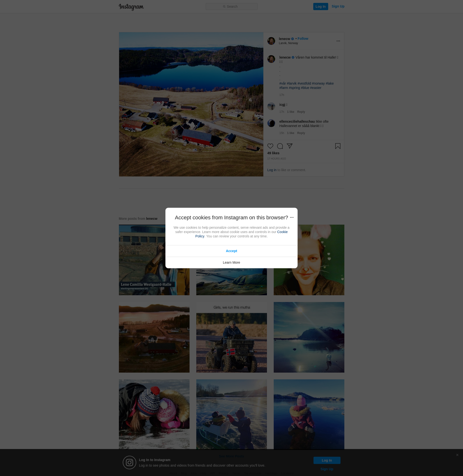Reply to ellenceciliehalleschau comment
Screen dimensions: 463x476
301,133
